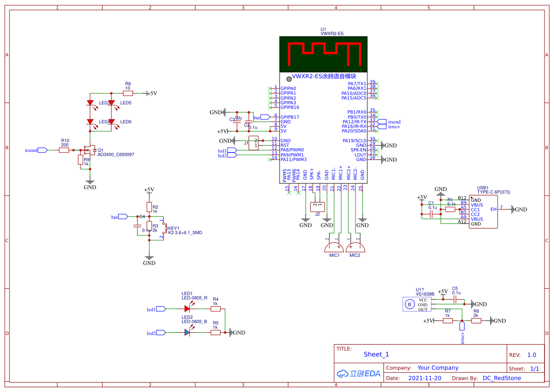The width and height of the screenshot is (554, 392).
Task: Select the 'PA7/TX1' pin label
Action: [357, 84]
